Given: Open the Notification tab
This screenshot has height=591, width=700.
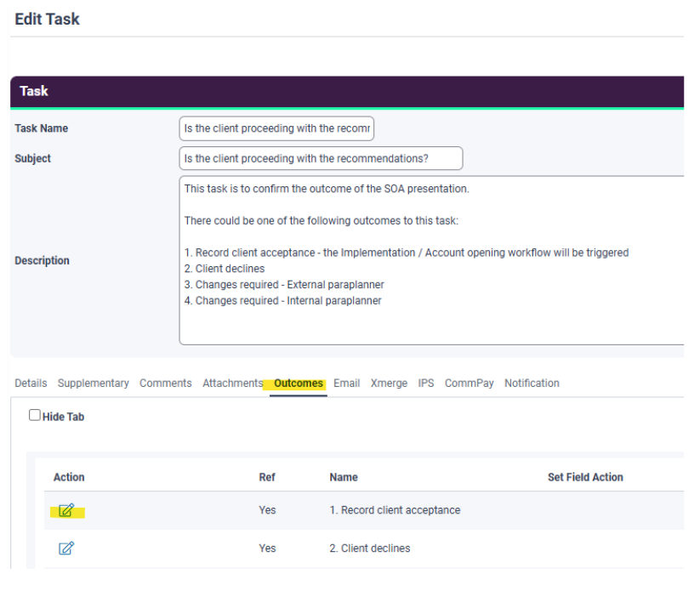Looking at the screenshot, I should click(532, 384).
